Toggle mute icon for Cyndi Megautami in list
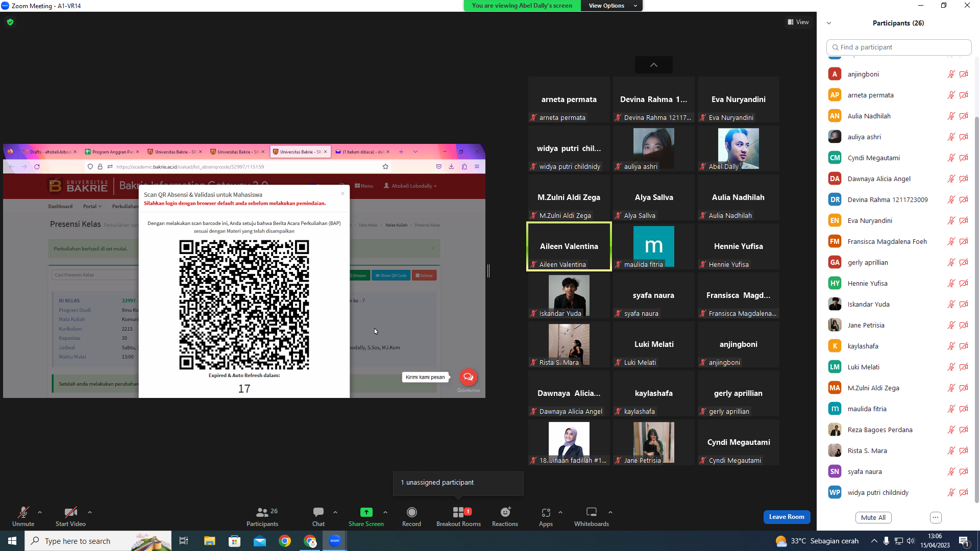 click(x=951, y=158)
